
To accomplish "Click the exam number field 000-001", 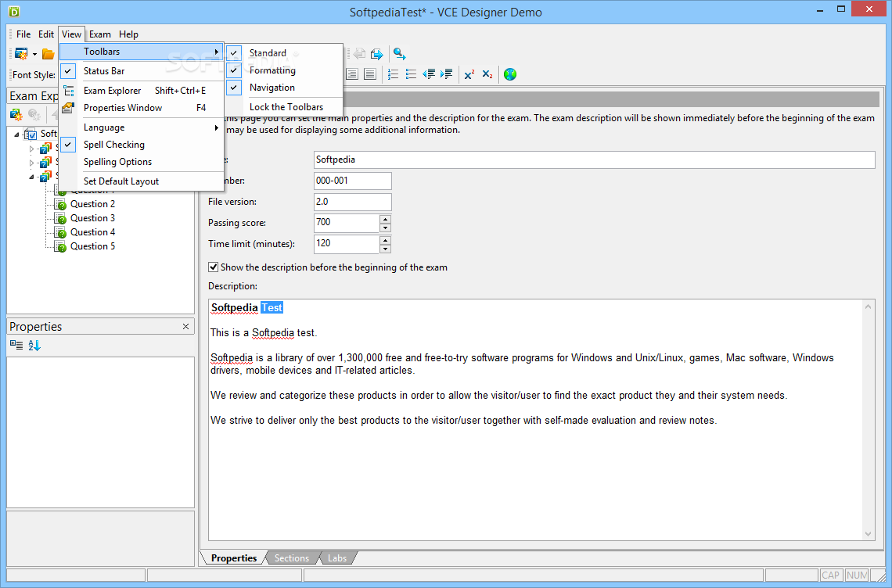I will tap(353, 181).
